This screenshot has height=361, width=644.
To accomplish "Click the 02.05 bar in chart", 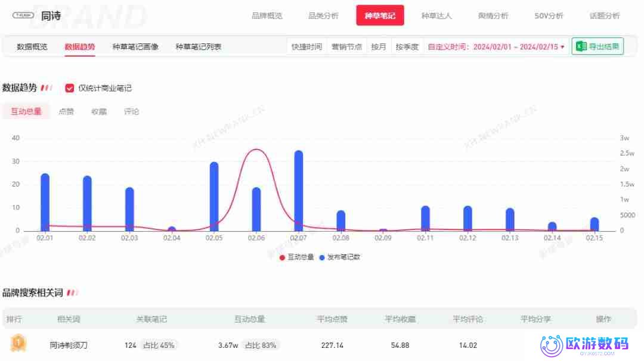I will point(214,197).
